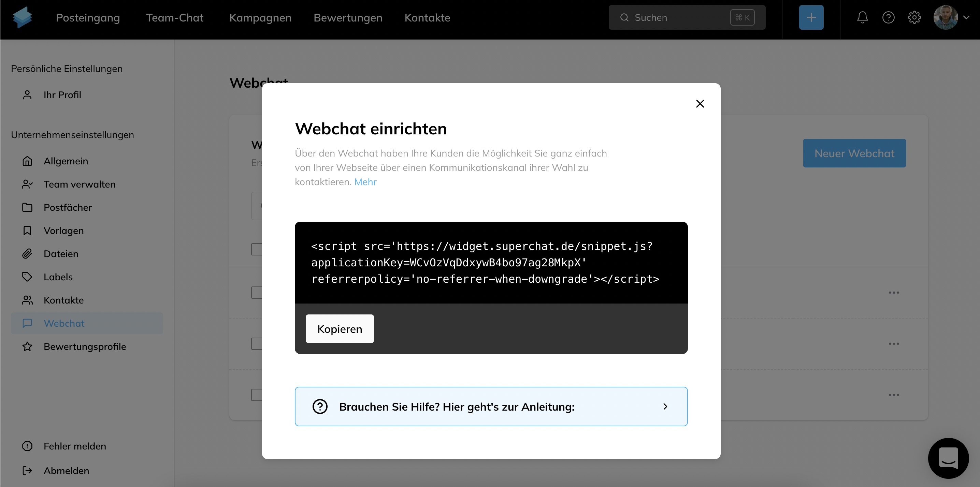Click the Vorlagen bookmark icon
Image resolution: width=980 pixels, height=487 pixels.
27,231
